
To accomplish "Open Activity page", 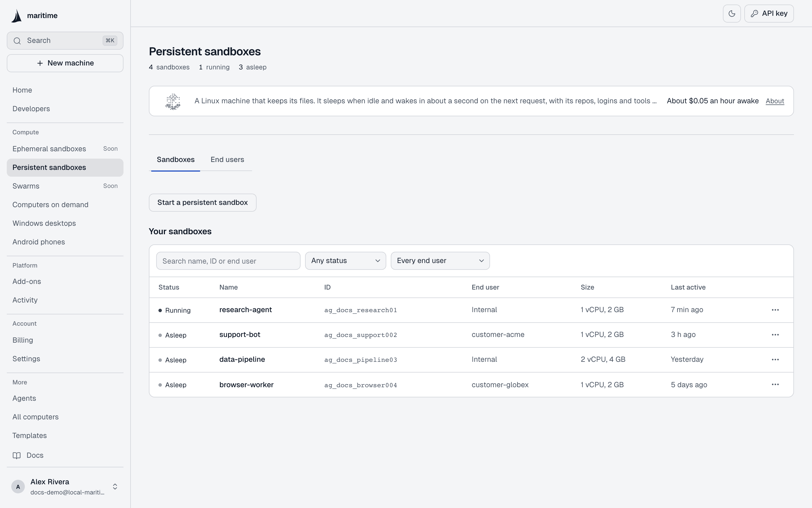I will tap(65, 300).
